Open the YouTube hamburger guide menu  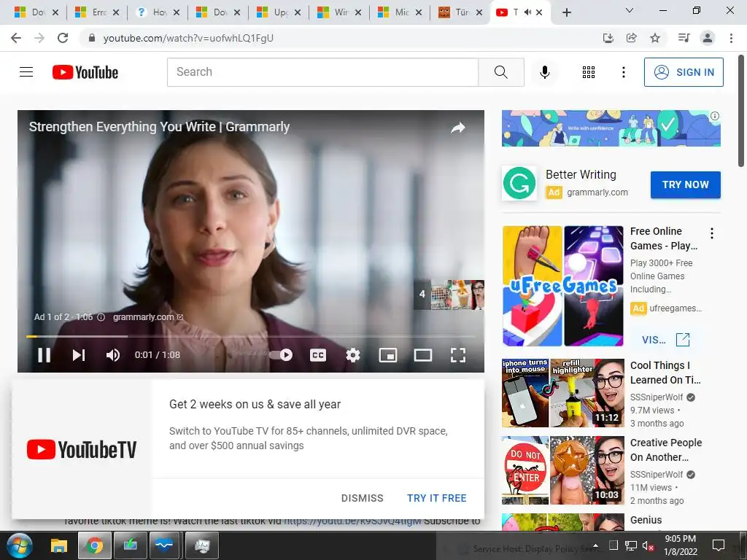point(26,72)
